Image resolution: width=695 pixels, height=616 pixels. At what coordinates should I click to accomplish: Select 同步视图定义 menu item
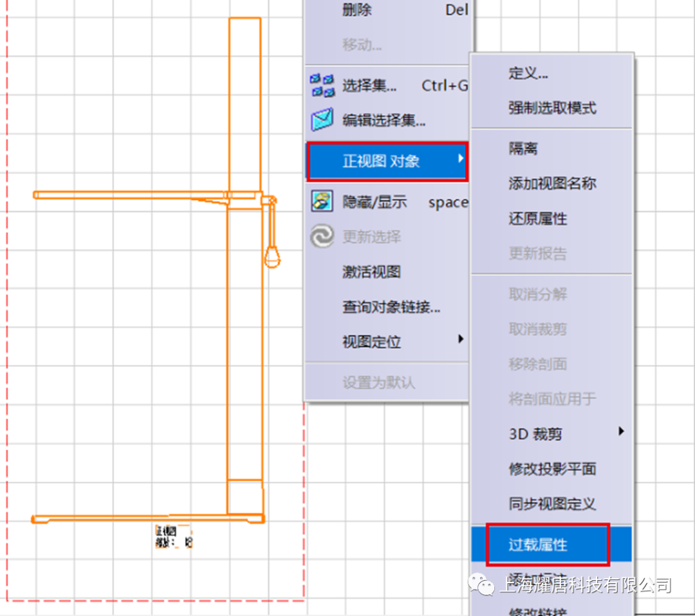pyautogui.click(x=552, y=504)
